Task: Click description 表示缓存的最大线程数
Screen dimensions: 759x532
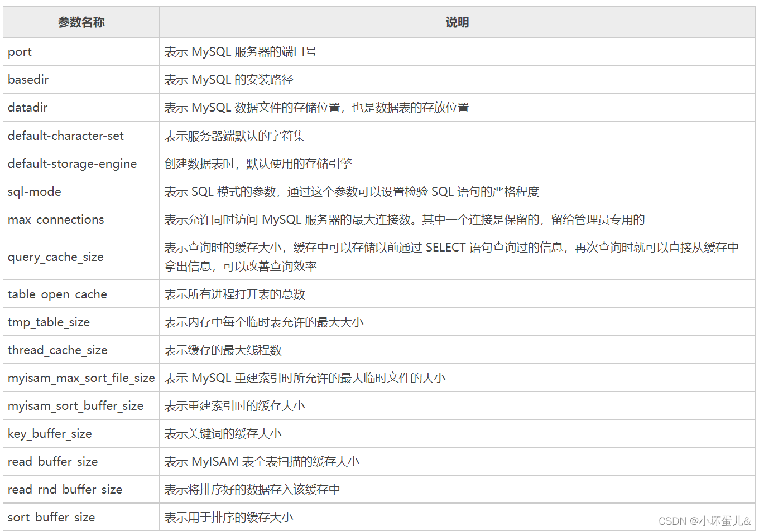Action: [223, 350]
